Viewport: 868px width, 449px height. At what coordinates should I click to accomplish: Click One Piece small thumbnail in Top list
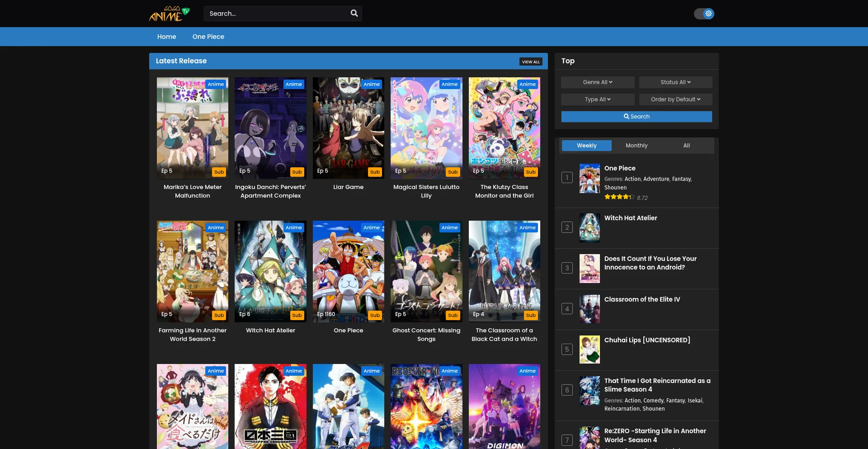[590, 179]
